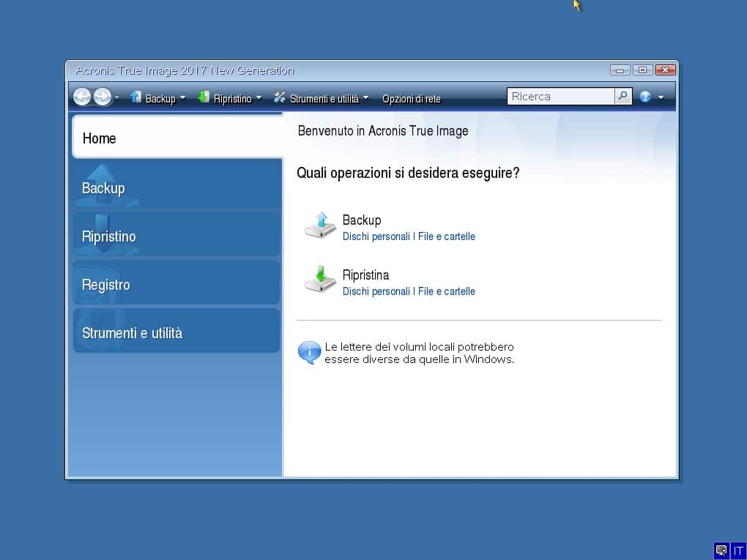Click the back navigation arrow
This screenshot has height=560, width=747.
[x=82, y=97]
